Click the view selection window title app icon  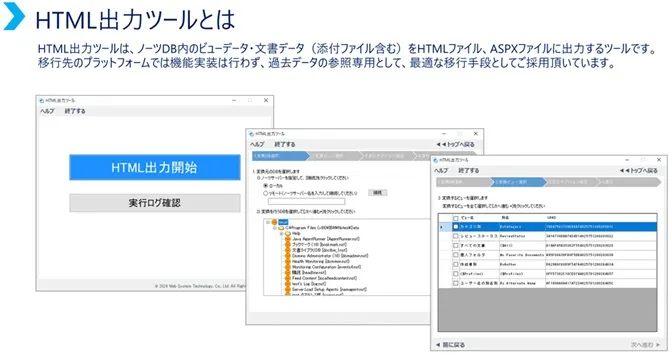[435, 160]
